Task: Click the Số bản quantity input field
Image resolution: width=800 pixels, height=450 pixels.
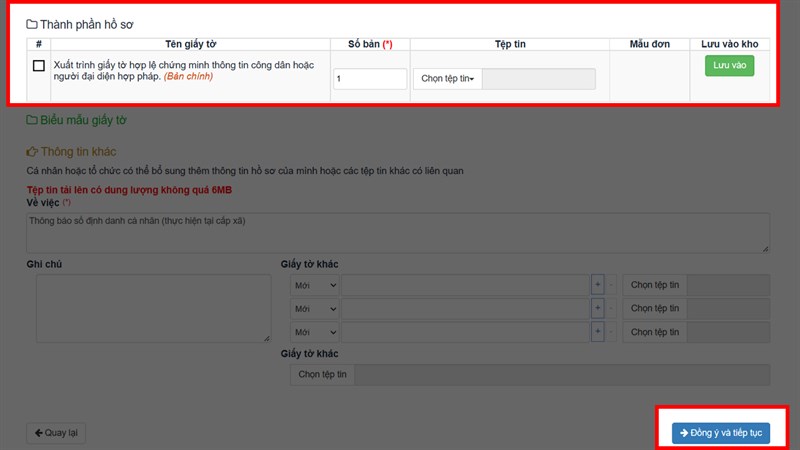Action: coord(370,79)
